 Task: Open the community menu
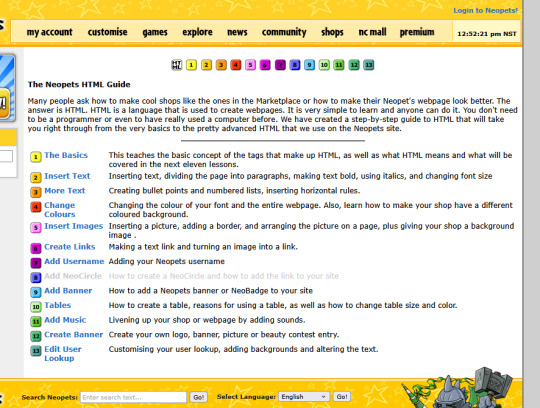(x=284, y=32)
